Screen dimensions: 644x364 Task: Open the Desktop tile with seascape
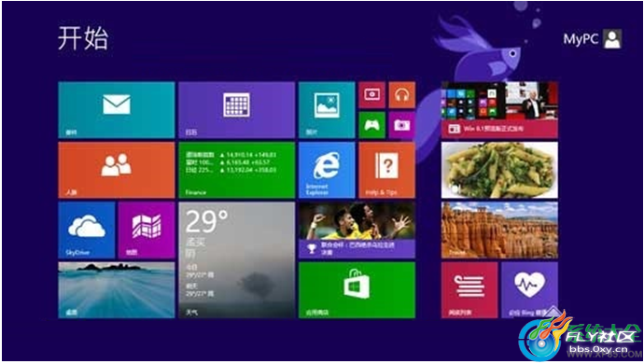[x=117, y=290]
